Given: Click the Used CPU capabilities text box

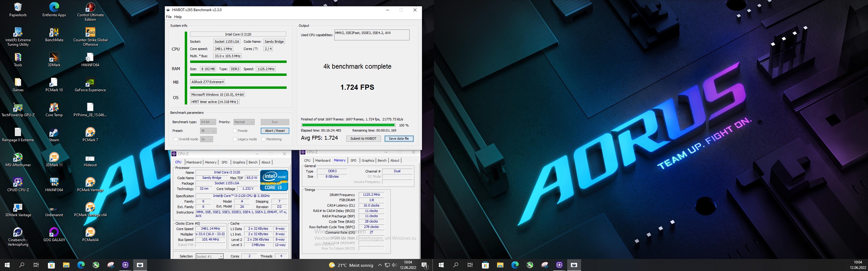Looking at the screenshot, I should [372, 35].
